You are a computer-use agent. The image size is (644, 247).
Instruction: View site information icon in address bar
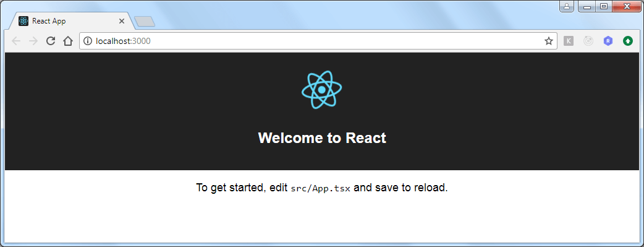88,41
